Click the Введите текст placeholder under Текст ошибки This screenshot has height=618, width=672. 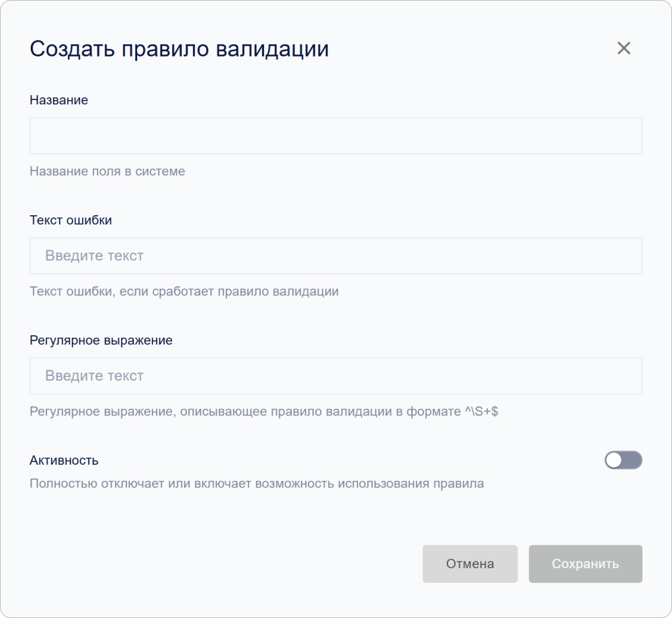coord(93,256)
